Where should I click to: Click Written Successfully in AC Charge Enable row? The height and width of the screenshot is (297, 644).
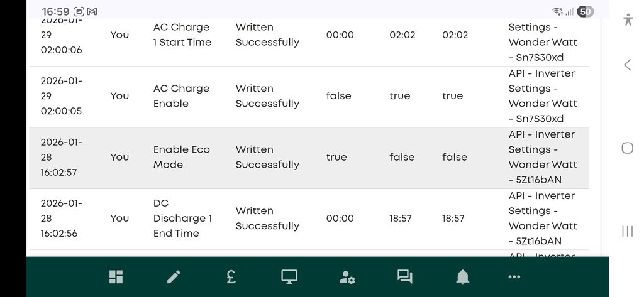coord(267,96)
